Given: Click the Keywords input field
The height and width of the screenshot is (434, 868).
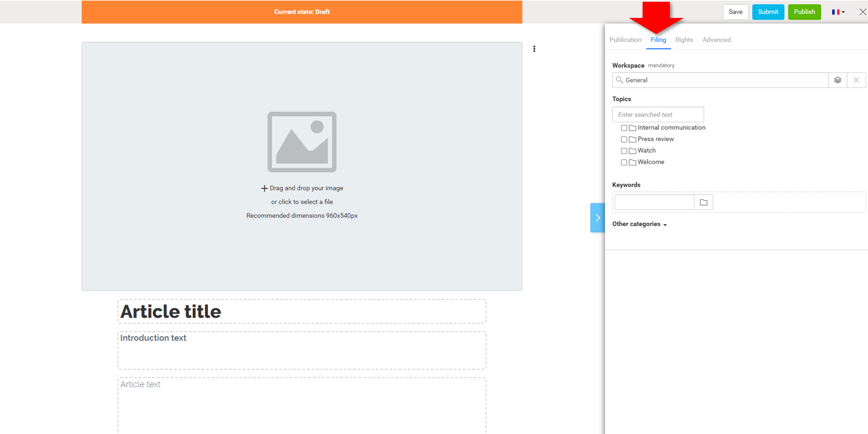Looking at the screenshot, I should 654,202.
